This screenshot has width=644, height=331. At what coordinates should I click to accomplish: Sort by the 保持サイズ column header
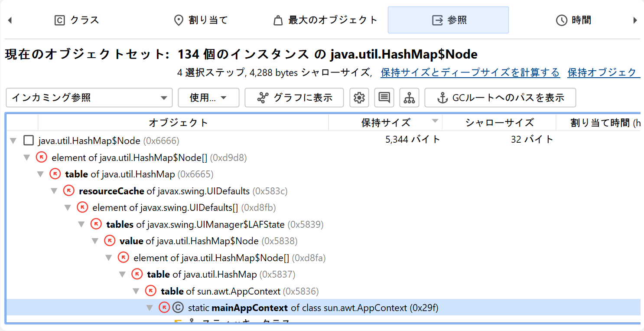click(x=385, y=123)
